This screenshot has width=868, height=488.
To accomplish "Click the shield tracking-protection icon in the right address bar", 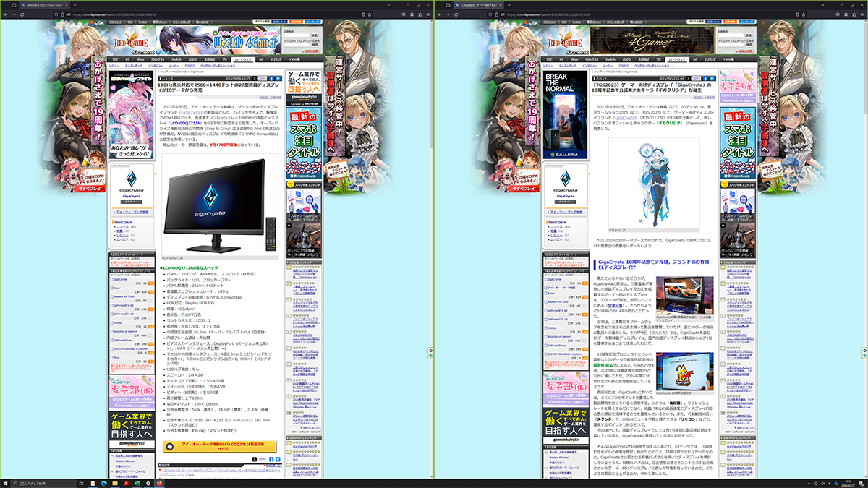I will [x=490, y=14].
